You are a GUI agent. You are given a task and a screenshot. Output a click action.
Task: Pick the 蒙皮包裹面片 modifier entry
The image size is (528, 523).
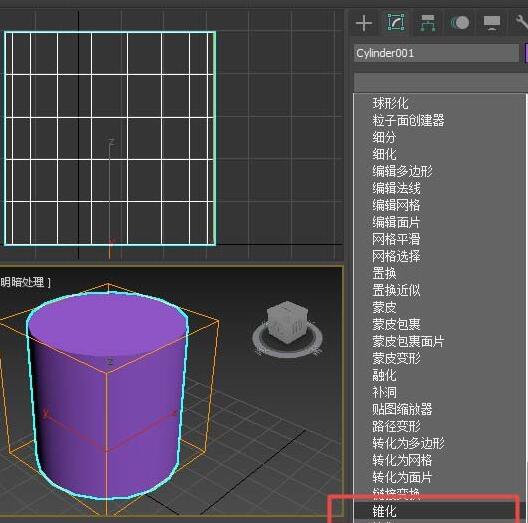tap(408, 341)
